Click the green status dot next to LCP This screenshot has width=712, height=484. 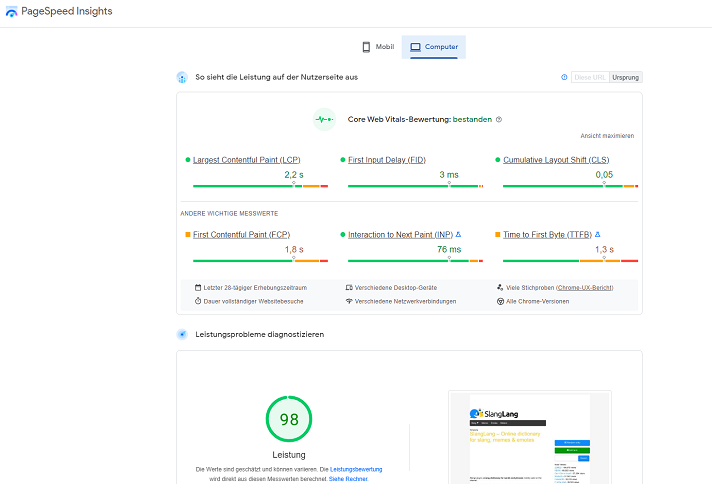(x=188, y=160)
